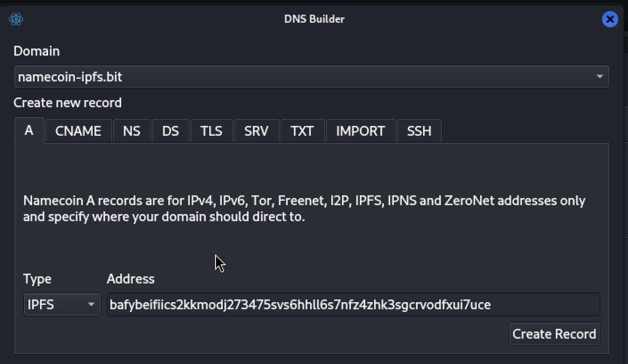The height and width of the screenshot is (364, 628).
Task: Go to the SRV tab
Action: tap(257, 131)
